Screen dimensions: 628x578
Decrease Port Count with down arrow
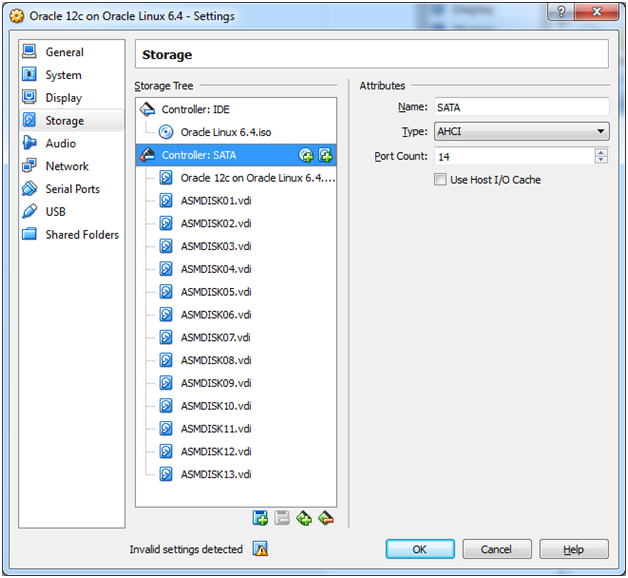tap(601, 160)
